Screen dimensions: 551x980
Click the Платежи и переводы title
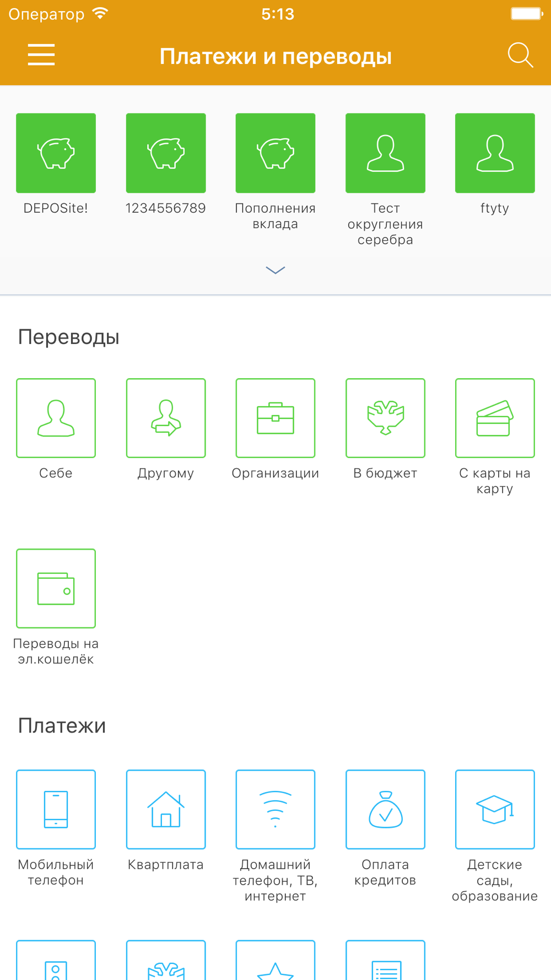coord(275,56)
